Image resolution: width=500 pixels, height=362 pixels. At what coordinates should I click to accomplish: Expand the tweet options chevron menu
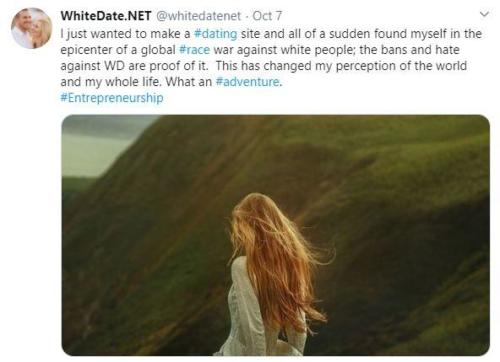(x=484, y=14)
